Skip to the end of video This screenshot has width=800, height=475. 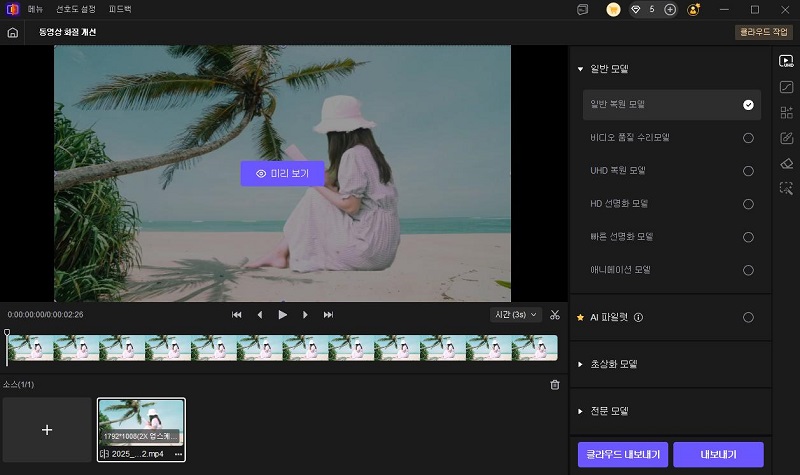328,315
